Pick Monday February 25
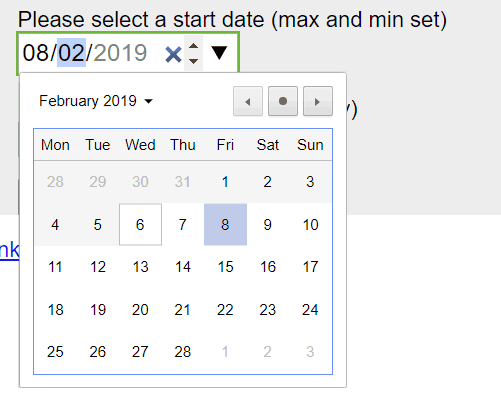The width and height of the screenshot is (501, 399). pos(55,352)
